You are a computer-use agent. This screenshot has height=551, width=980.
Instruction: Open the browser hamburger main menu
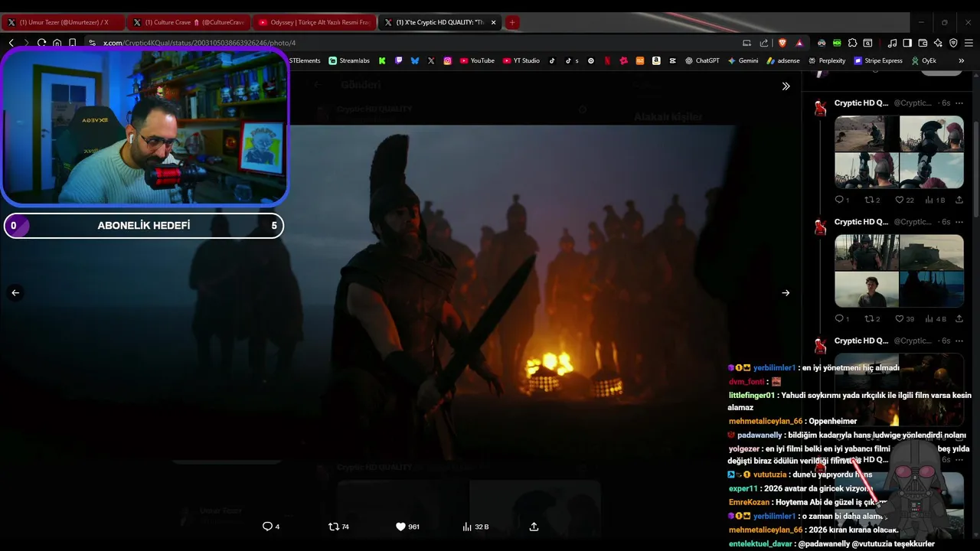coord(969,43)
